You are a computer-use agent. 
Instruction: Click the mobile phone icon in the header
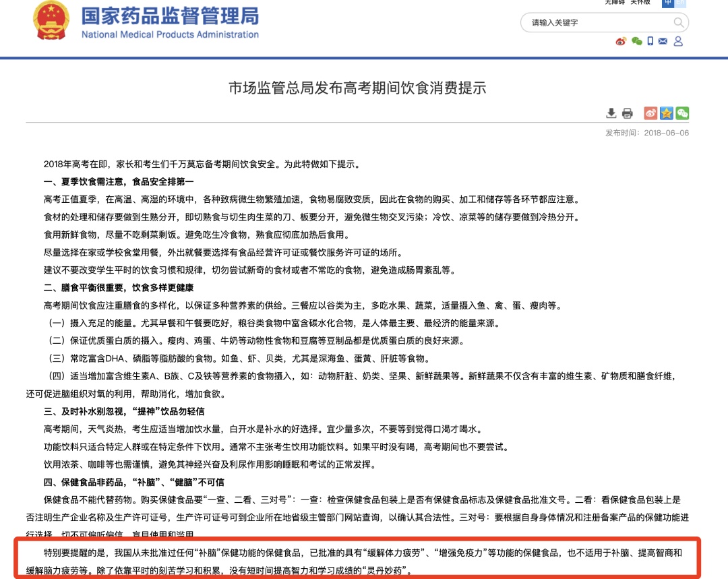(x=650, y=41)
